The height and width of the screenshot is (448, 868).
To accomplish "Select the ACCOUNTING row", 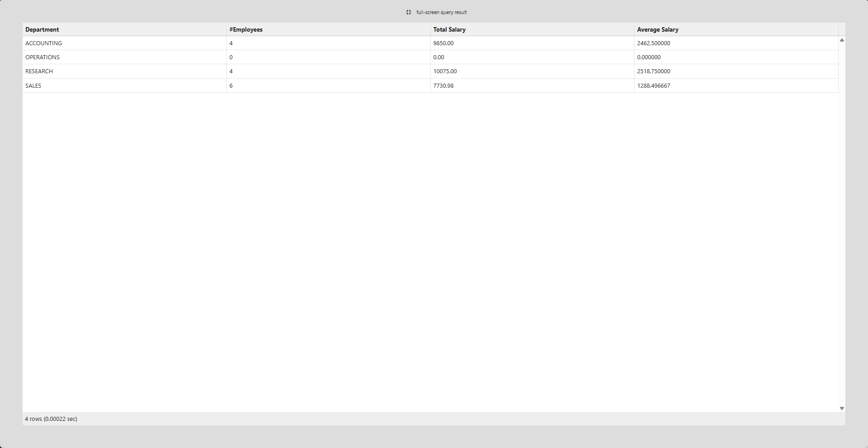I will point(43,43).
